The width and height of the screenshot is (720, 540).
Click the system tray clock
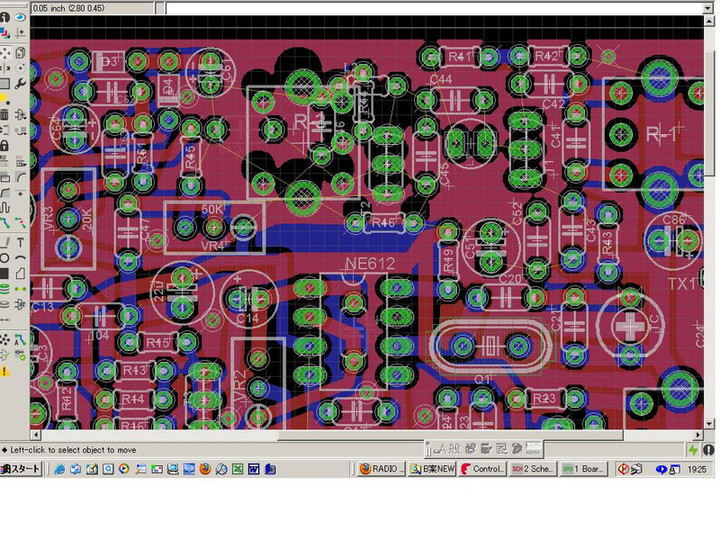point(696,468)
